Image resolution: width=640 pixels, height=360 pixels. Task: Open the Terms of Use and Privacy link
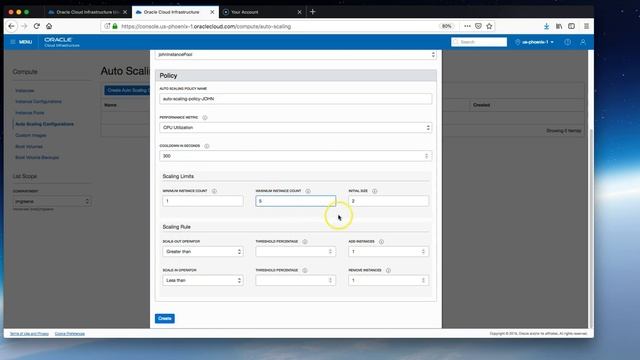29,334
